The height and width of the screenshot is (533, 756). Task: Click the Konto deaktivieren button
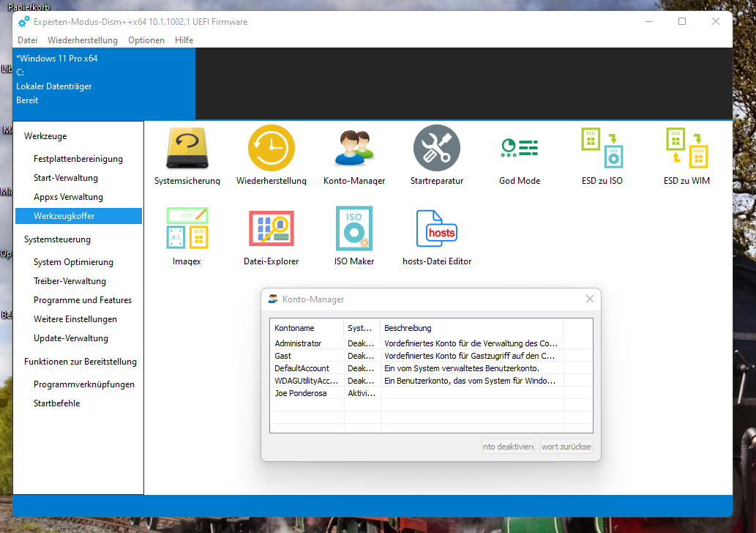pos(508,447)
